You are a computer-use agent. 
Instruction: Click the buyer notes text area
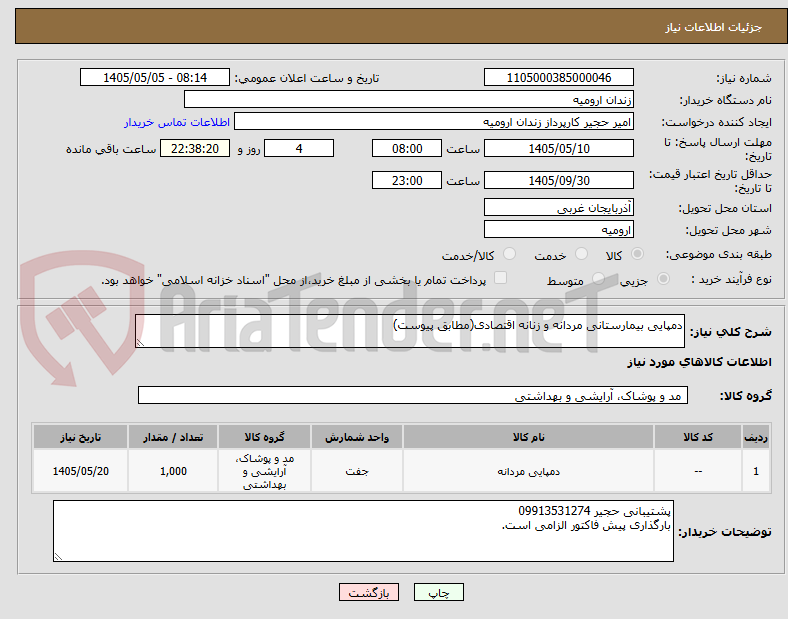[363, 531]
